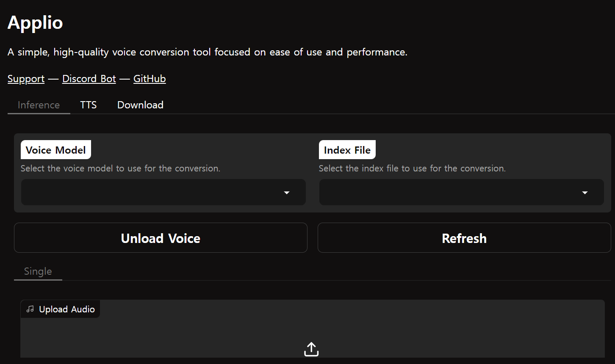The width and height of the screenshot is (615, 364).
Task: Click 'Select the voice model to use' description
Action: tap(120, 168)
